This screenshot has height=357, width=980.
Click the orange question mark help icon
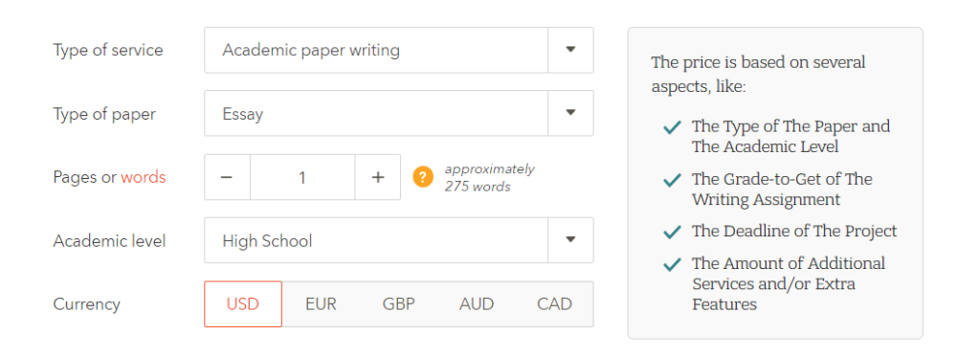(x=423, y=177)
